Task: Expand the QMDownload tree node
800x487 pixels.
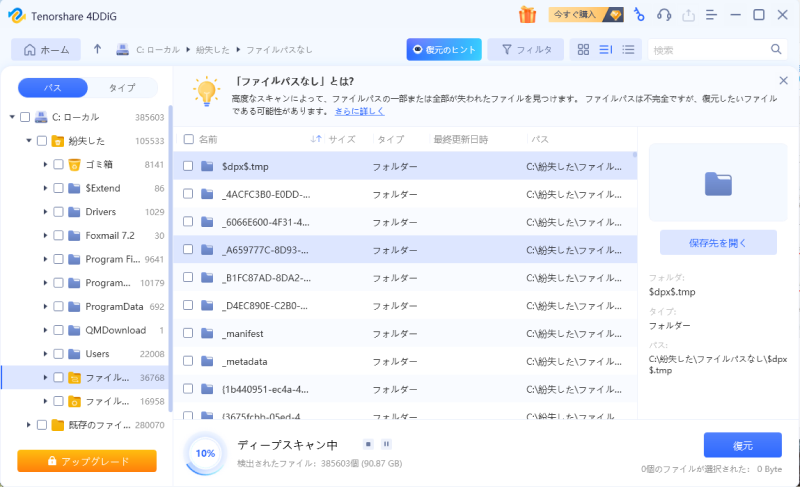Action: pyautogui.click(x=45, y=330)
